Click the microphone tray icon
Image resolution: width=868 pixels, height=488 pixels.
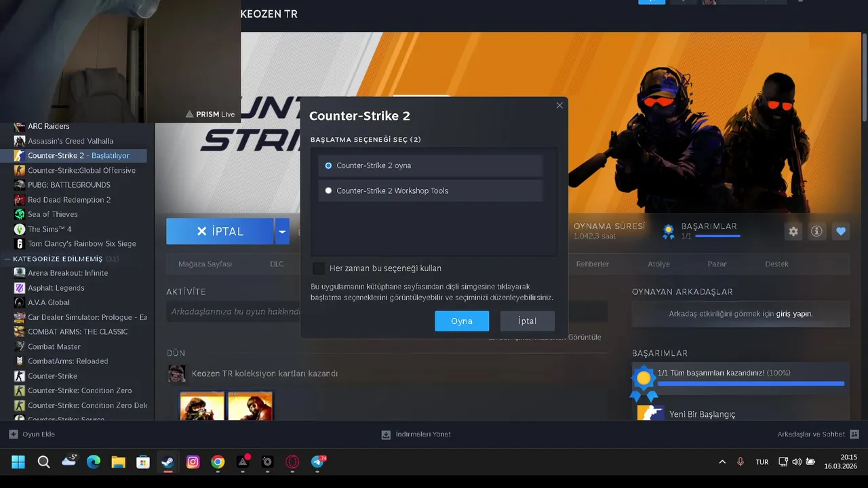coord(741,462)
